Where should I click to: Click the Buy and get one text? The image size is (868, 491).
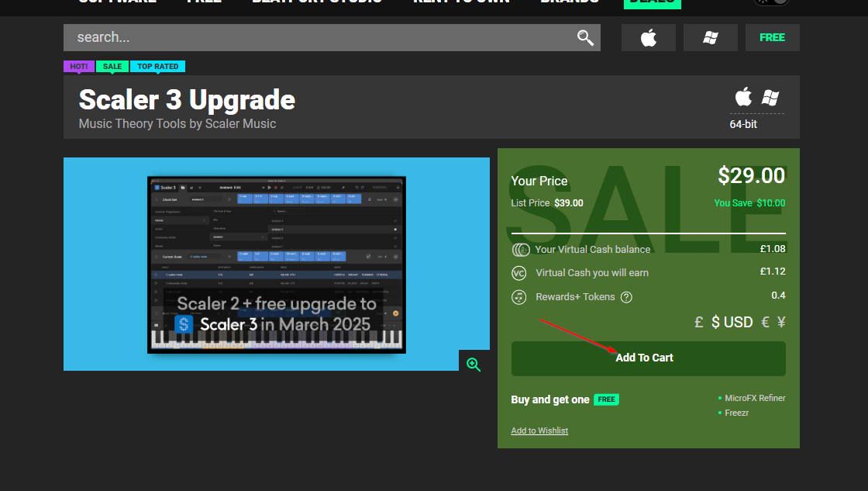tap(550, 399)
